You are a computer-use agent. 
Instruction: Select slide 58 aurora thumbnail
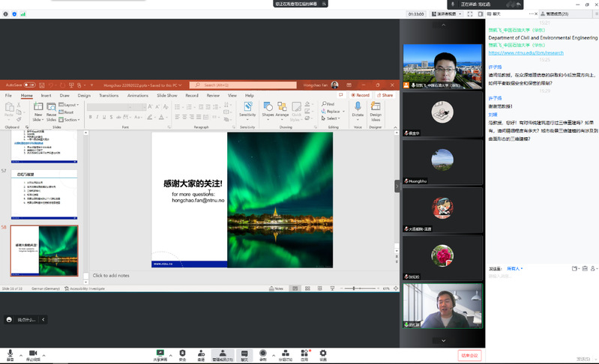click(43, 249)
